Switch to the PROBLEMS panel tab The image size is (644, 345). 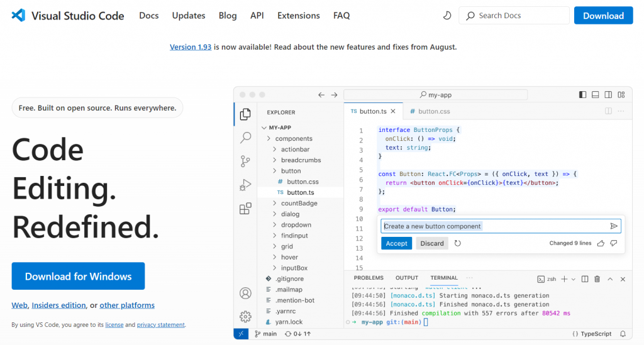[x=369, y=278]
